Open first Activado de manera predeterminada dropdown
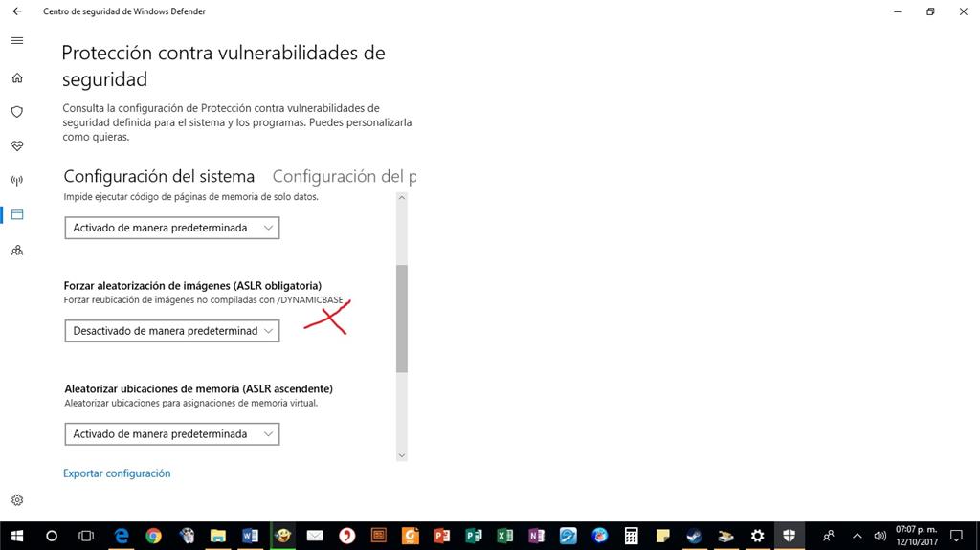 click(x=172, y=228)
